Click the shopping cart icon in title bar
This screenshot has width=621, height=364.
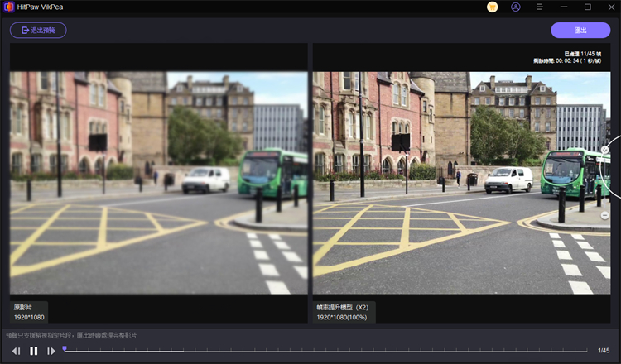coord(493,7)
